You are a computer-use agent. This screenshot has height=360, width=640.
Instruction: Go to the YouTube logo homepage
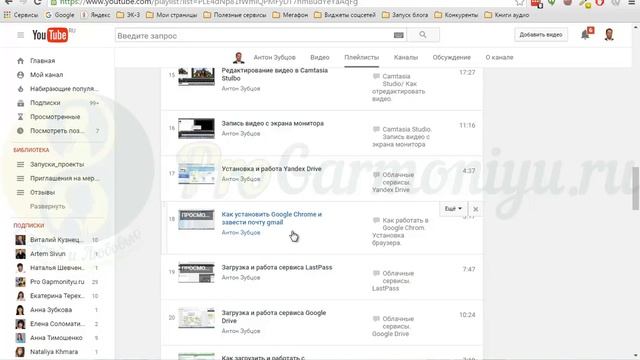click(50, 35)
